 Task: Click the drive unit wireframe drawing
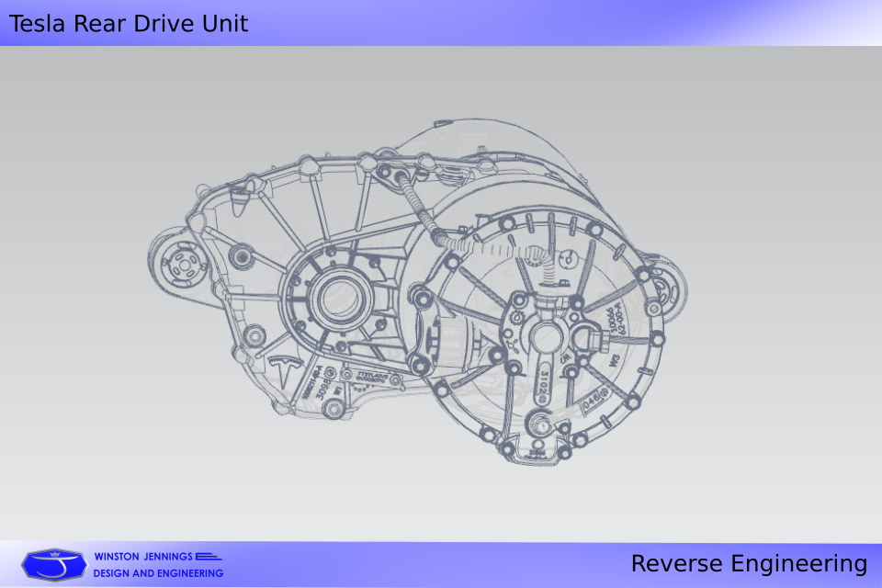417,291
